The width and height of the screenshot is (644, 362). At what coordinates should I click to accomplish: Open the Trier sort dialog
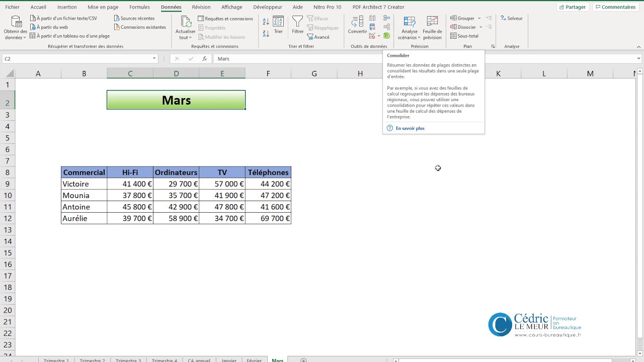(x=278, y=25)
